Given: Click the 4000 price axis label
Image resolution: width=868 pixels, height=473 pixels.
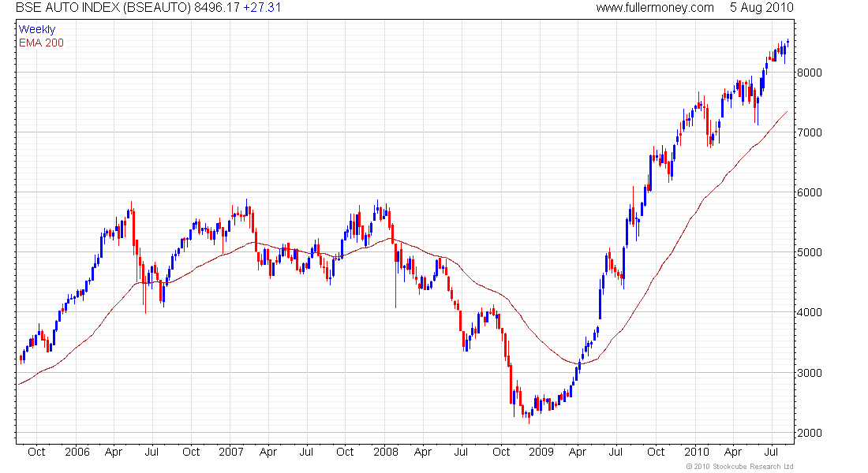Looking at the screenshot, I should click(x=810, y=312).
